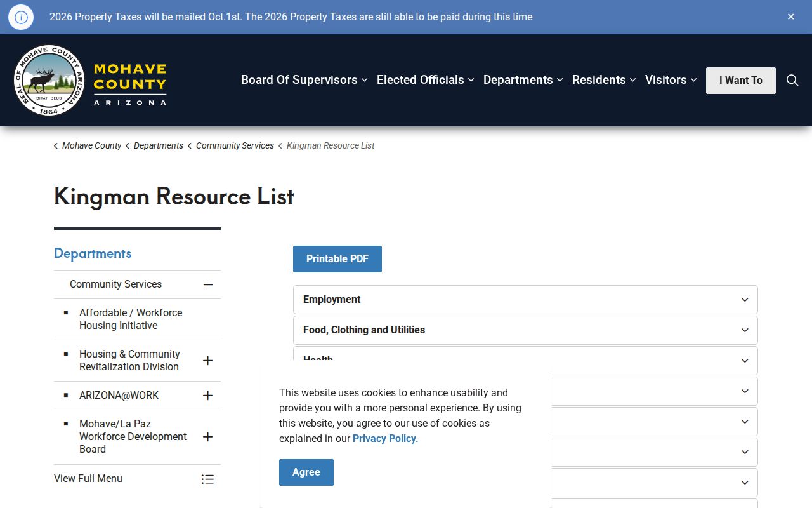
Task: Collapse Community Services with minus icon
Action: [208, 284]
